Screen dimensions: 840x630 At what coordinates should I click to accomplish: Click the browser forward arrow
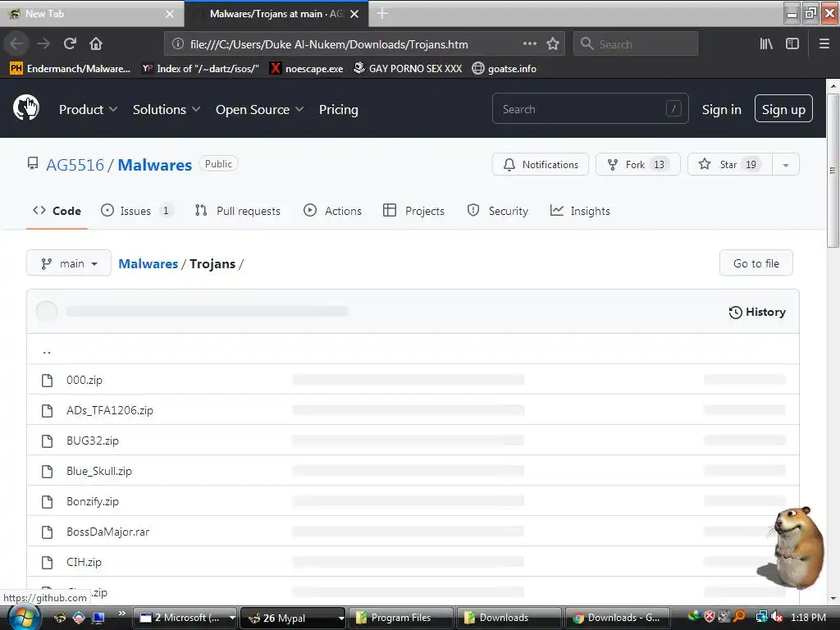(43, 43)
